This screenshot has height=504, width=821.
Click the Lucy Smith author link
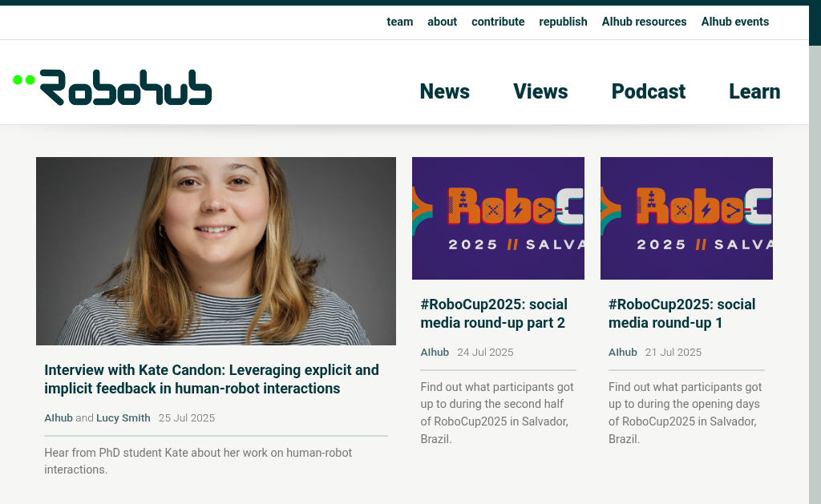tap(123, 418)
